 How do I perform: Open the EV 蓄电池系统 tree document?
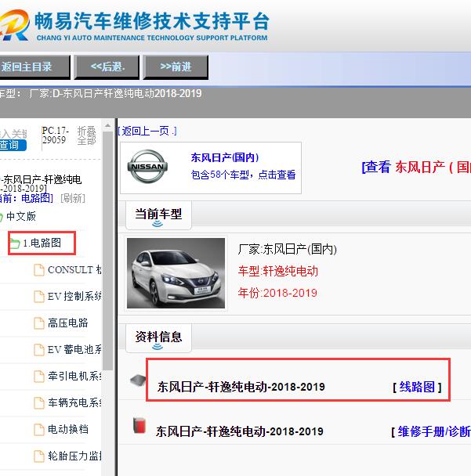(x=74, y=350)
